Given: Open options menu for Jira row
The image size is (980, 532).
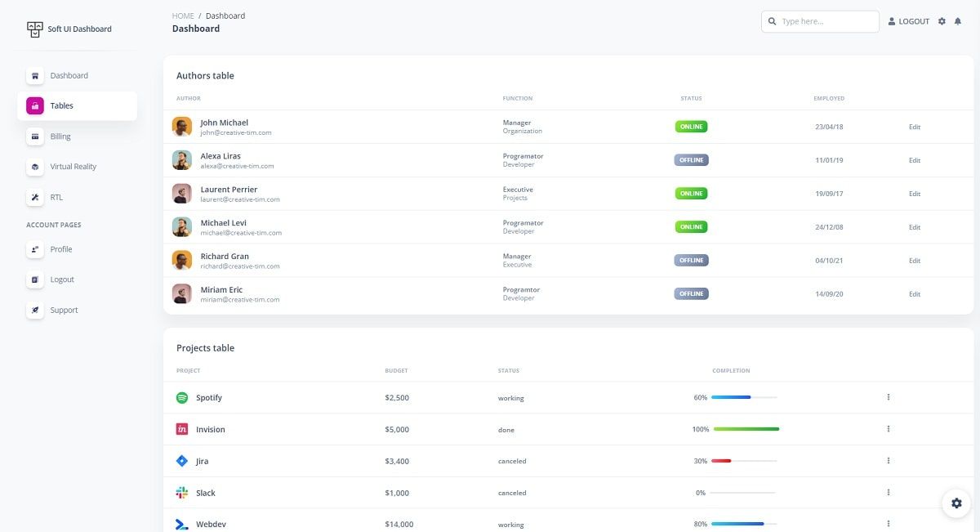Looking at the screenshot, I should click(888, 461).
